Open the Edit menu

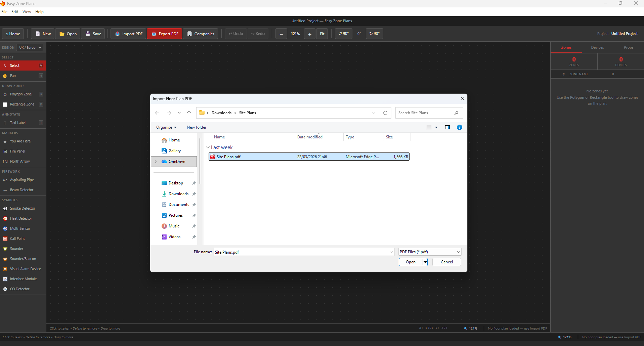(x=15, y=12)
